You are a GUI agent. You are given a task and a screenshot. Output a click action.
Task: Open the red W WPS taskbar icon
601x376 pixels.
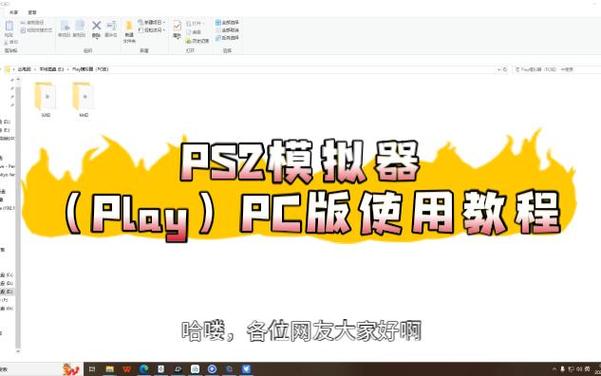[x=127, y=369]
